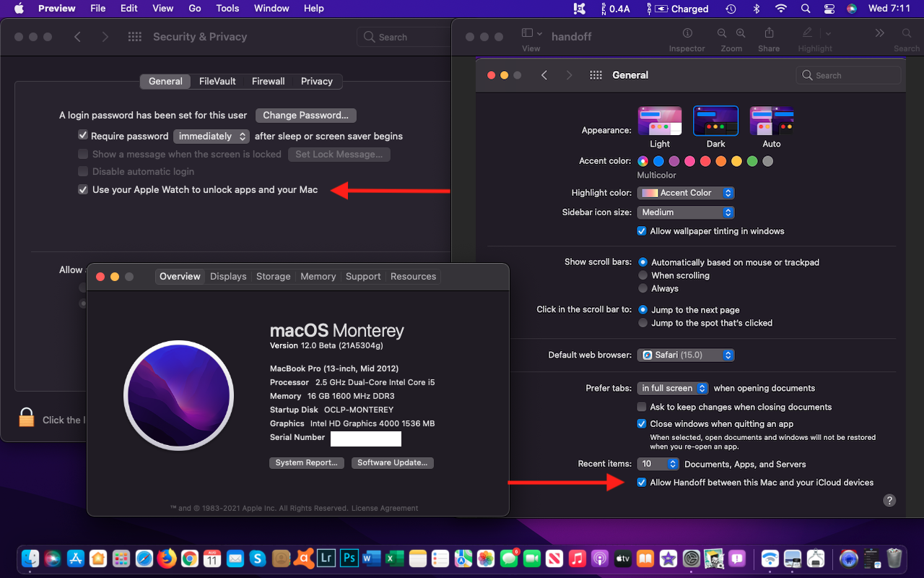Open System Preferences gear in Dock
This screenshot has width=924, height=578.
[692, 558]
